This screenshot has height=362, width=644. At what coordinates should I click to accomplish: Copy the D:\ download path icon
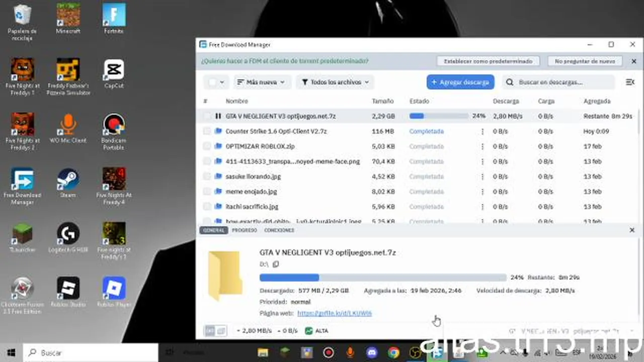click(276, 264)
